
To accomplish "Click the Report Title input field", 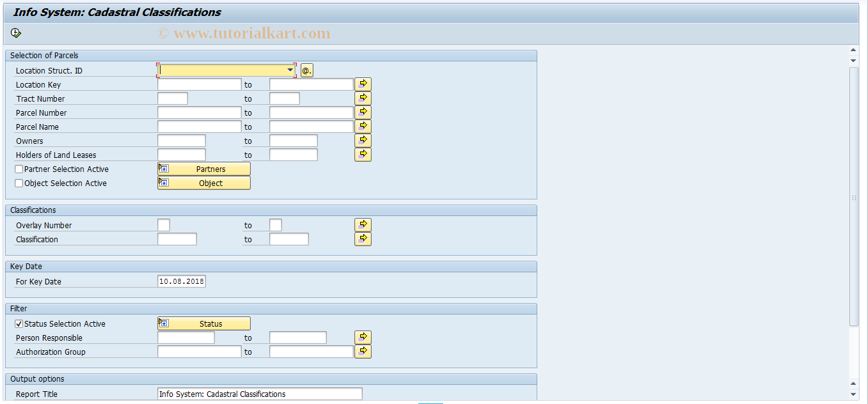I will pos(260,394).
